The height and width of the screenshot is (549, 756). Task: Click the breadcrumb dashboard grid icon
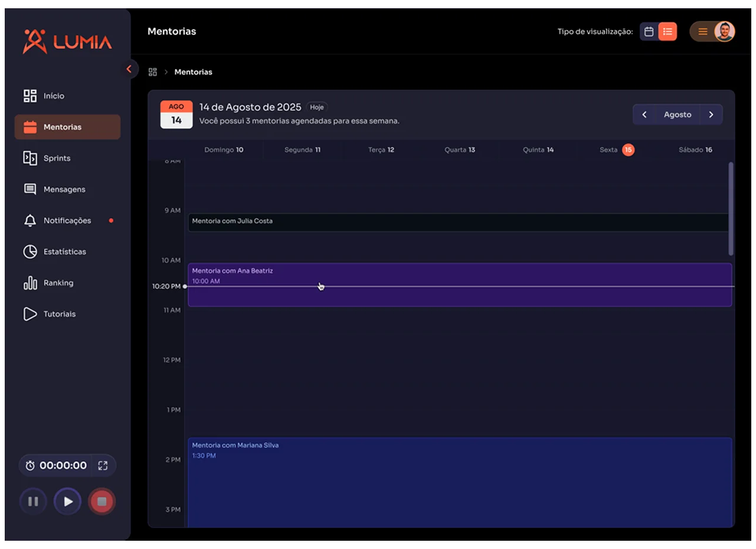(x=152, y=72)
